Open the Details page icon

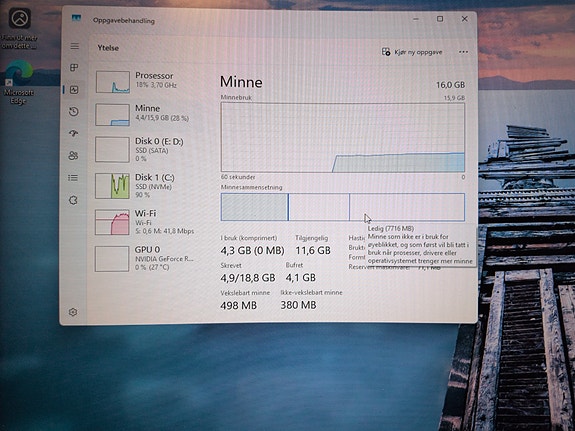73,178
